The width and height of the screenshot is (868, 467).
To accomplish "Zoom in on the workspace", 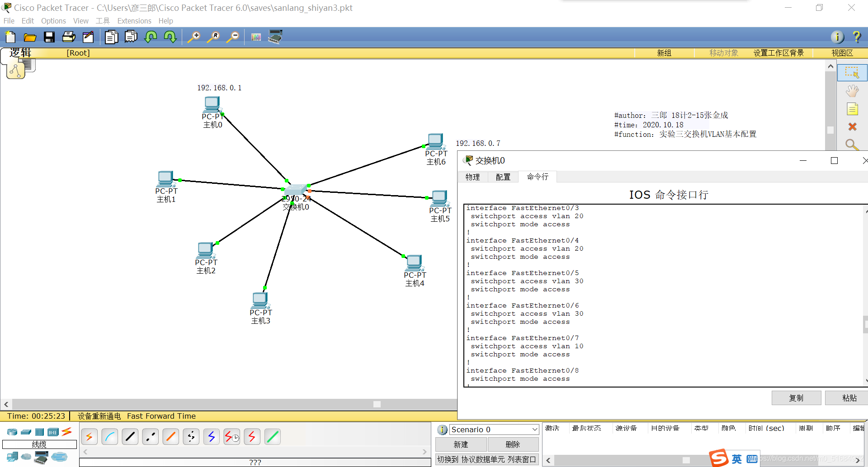I will tap(194, 37).
